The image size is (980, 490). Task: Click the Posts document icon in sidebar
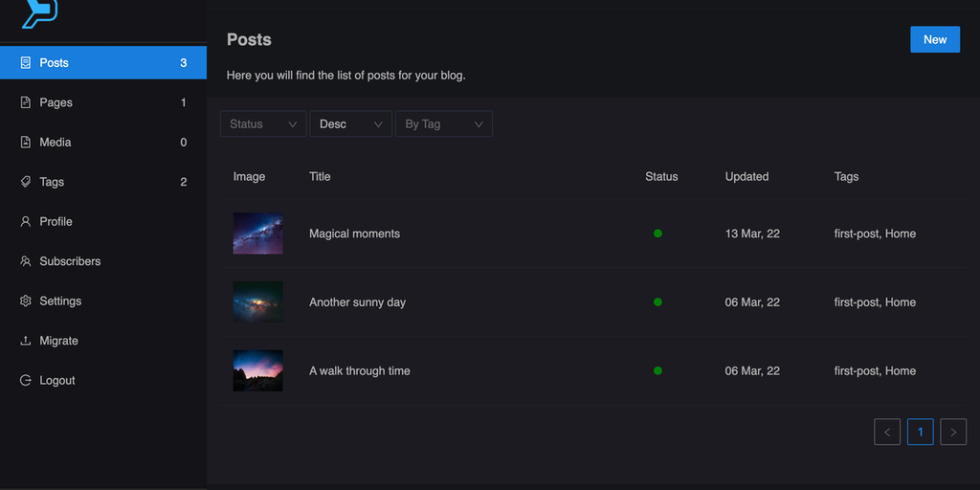[x=26, y=63]
